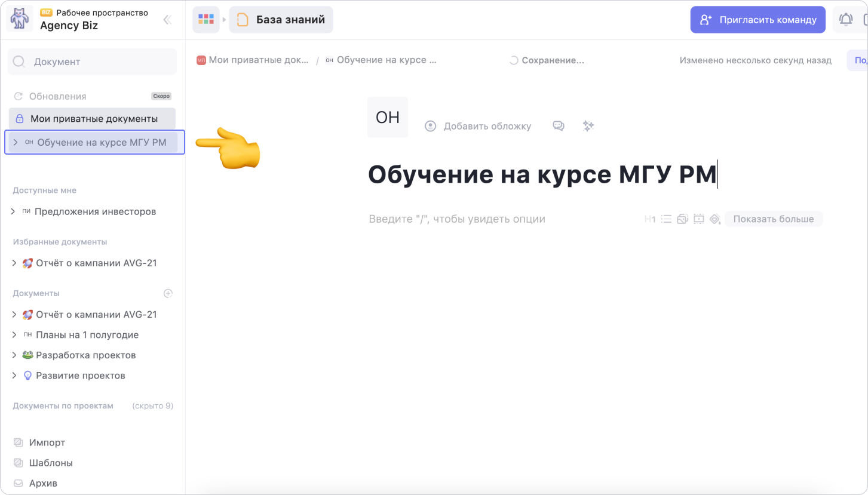
Task: Click 'Пригласить команду' button
Action: 757,20
